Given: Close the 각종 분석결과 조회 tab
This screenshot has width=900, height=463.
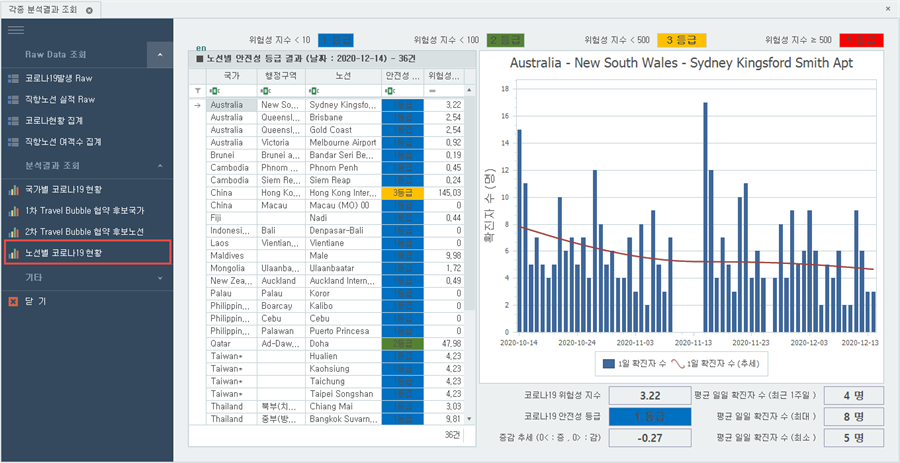Looking at the screenshot, I should 89,10.
